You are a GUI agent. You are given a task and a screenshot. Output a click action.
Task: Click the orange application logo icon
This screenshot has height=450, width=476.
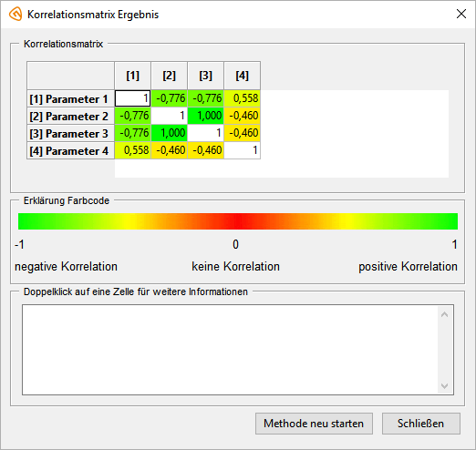point(16,15)
